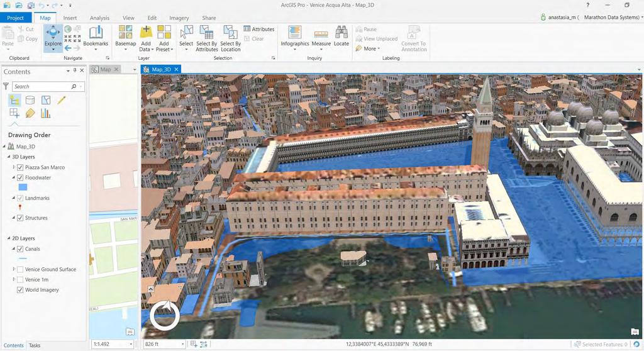Open Select By Location
The image size is (644, 351).
[230, 38]
